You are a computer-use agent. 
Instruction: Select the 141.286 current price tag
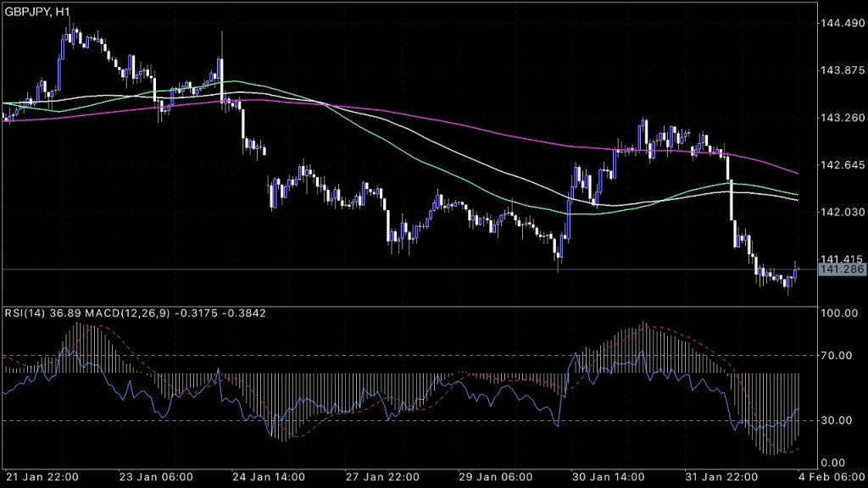[x=842, y=269]
